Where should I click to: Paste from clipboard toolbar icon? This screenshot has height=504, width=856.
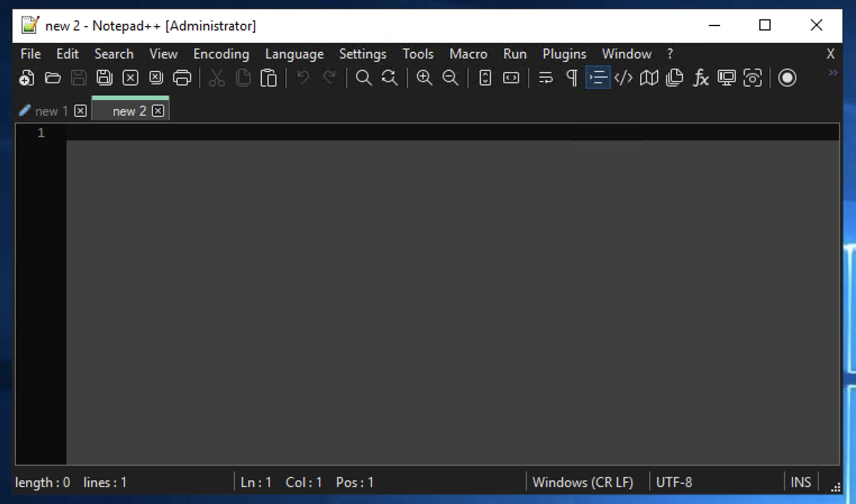[x=268, y=77]
